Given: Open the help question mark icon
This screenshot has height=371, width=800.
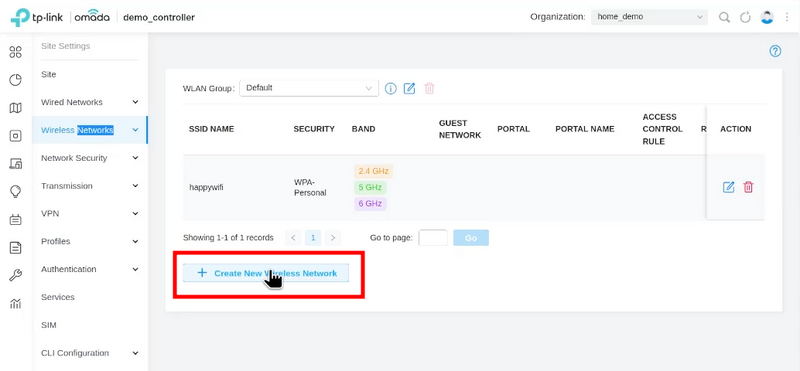Looking at the screenshot, I should pos(775,51).
